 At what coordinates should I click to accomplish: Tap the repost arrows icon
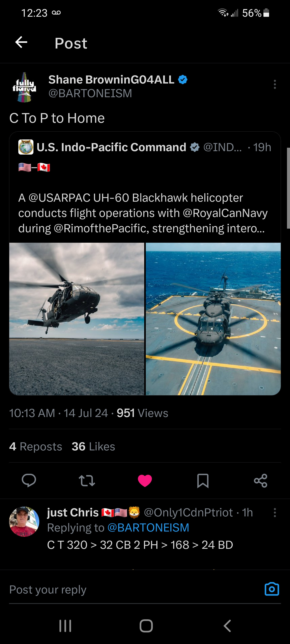[87, 481]
